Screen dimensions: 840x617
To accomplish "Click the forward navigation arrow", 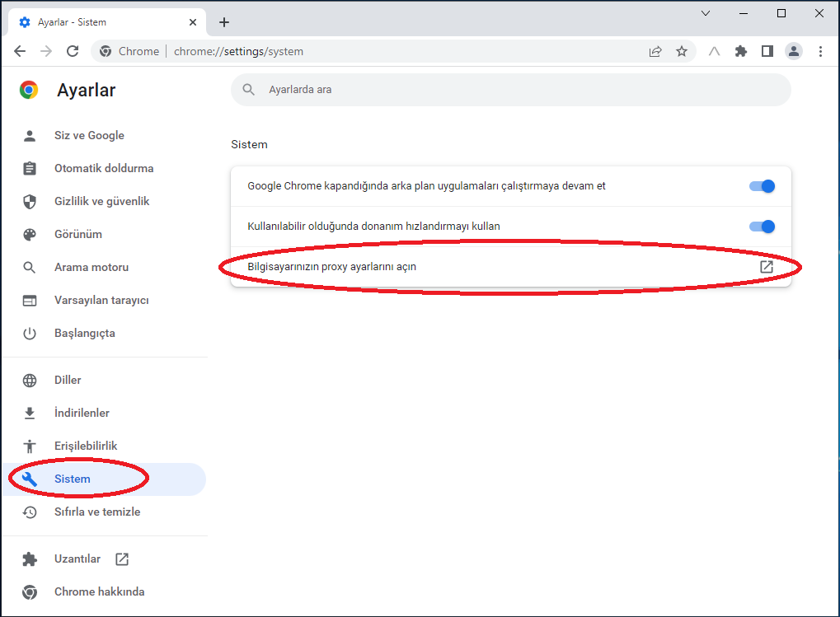I will 46,51.
